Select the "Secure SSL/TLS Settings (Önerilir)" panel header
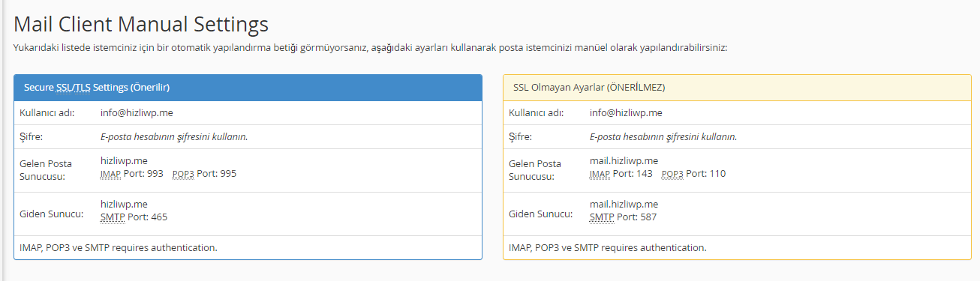Viewport: 980px width, 281px height. [x=248, y=88]
